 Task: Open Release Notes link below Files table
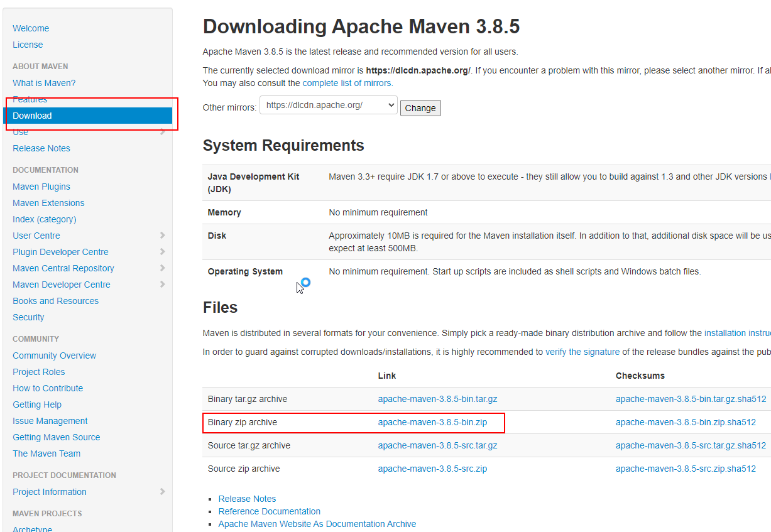[x=247, y=499]
